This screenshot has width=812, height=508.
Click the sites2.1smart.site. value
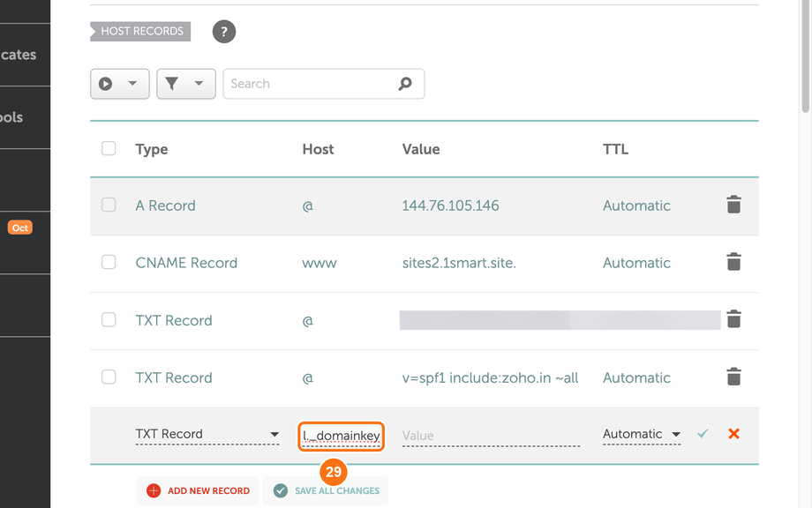tap(459, 264)
